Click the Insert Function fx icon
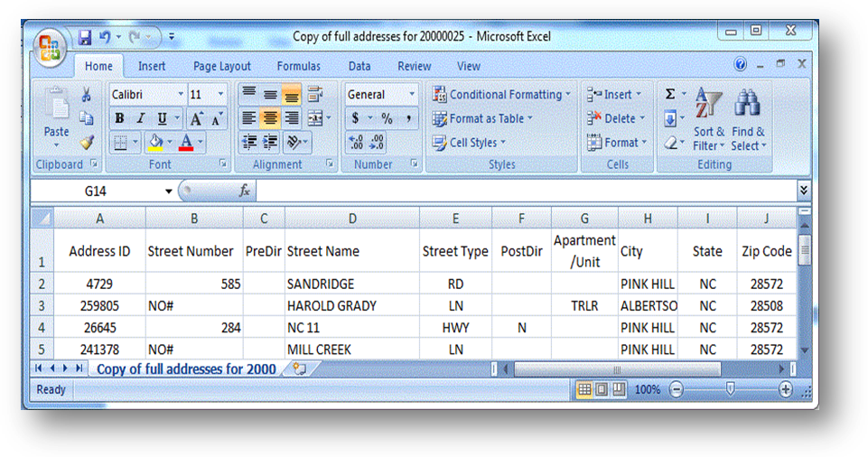Screen dimensions: 868x457 point(245,191)
